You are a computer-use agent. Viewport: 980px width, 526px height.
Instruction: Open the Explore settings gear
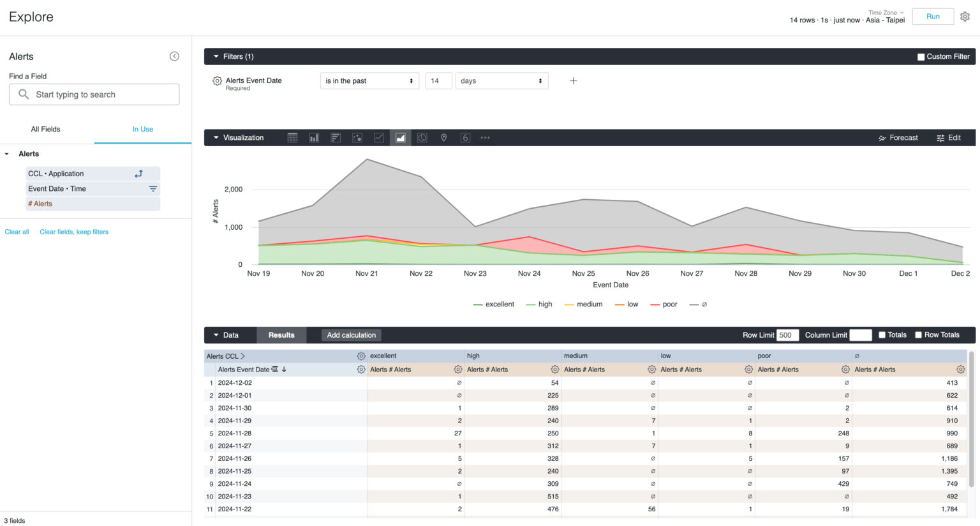(965, 17)
